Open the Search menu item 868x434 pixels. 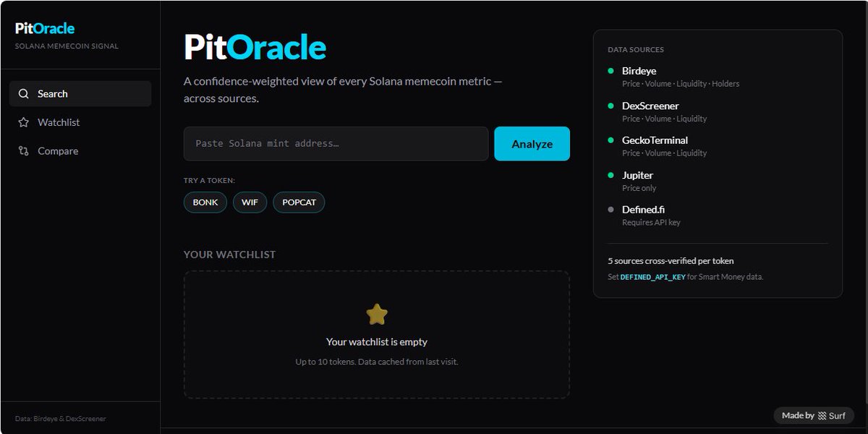[80, 94]
